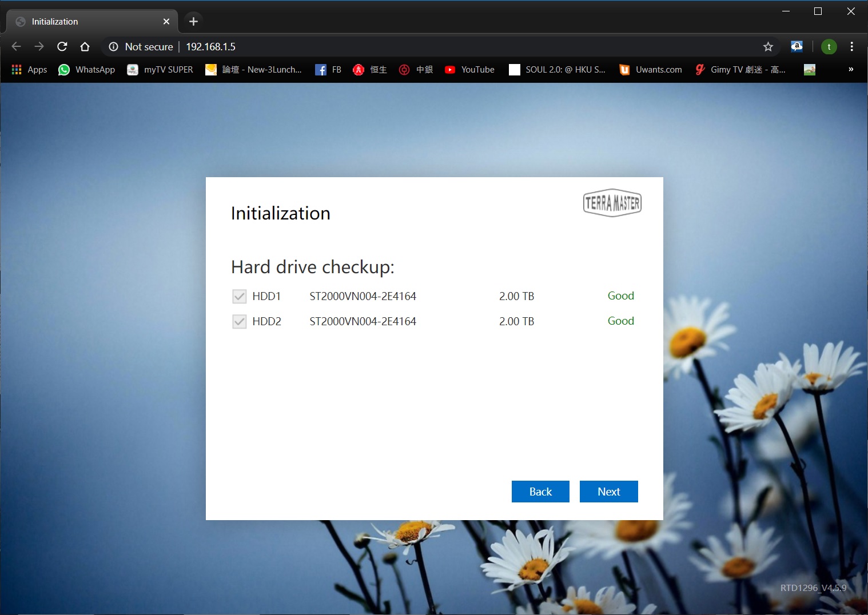Screen dimensions: 868x615
Task: Expand hidden bookmarks overflow chevron
Action: coord(850,70)
